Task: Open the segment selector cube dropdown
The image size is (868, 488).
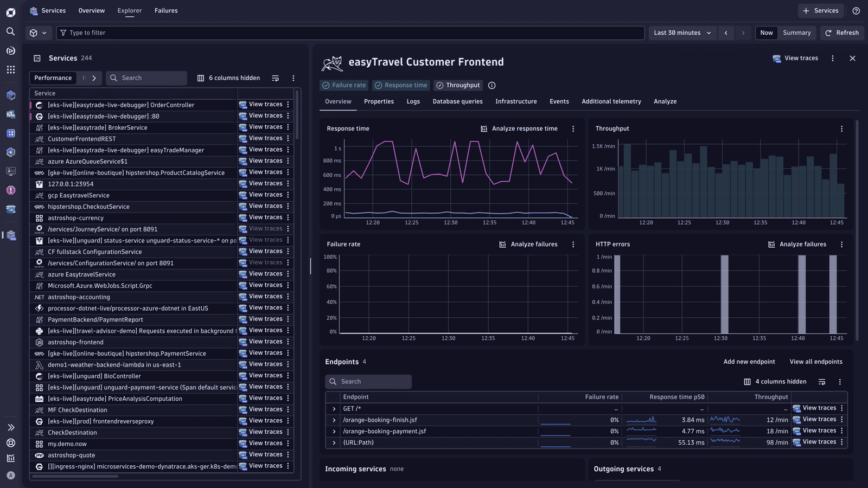Action: tap(38, 33)
